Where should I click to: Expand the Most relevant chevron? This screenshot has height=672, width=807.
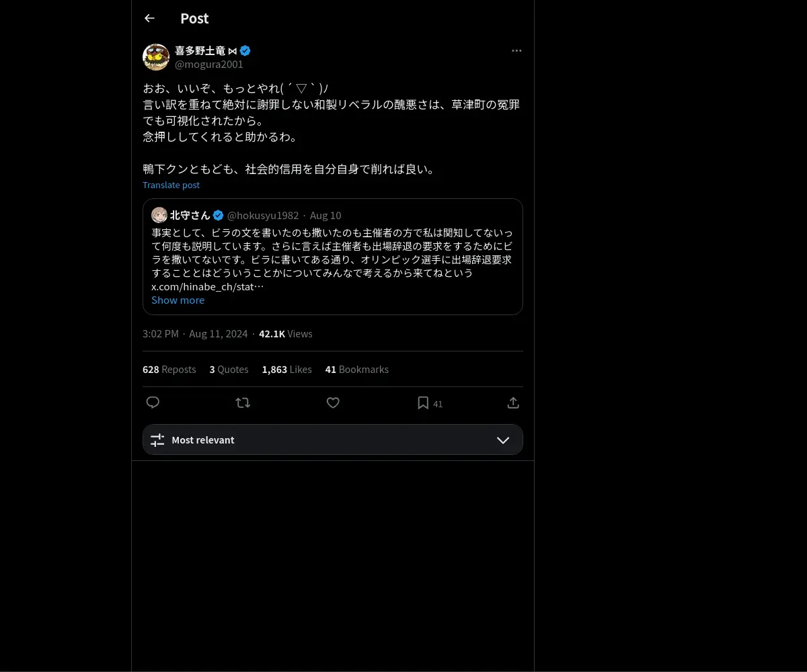coord(503,440)
